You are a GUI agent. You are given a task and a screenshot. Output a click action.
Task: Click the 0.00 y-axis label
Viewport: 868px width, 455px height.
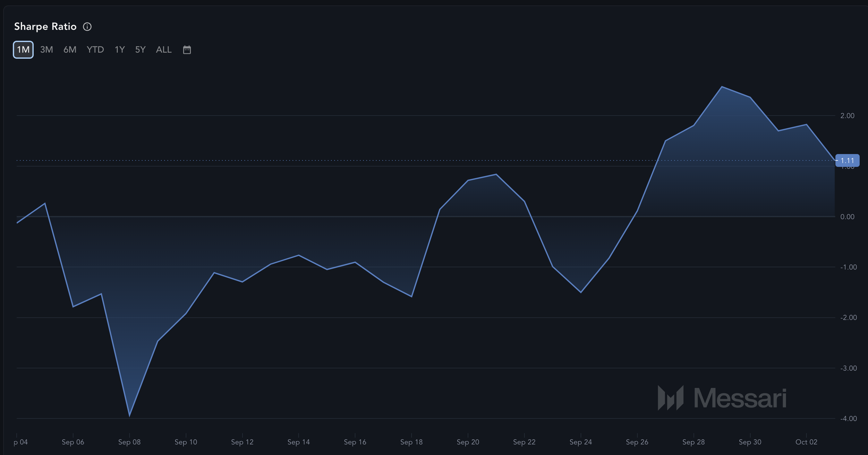tap(847, 217)
